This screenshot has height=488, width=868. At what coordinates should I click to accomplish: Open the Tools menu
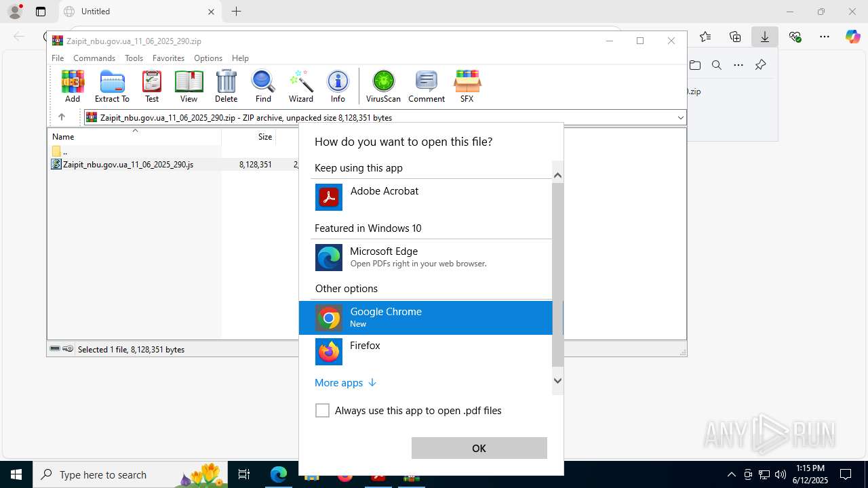[134, 58]
